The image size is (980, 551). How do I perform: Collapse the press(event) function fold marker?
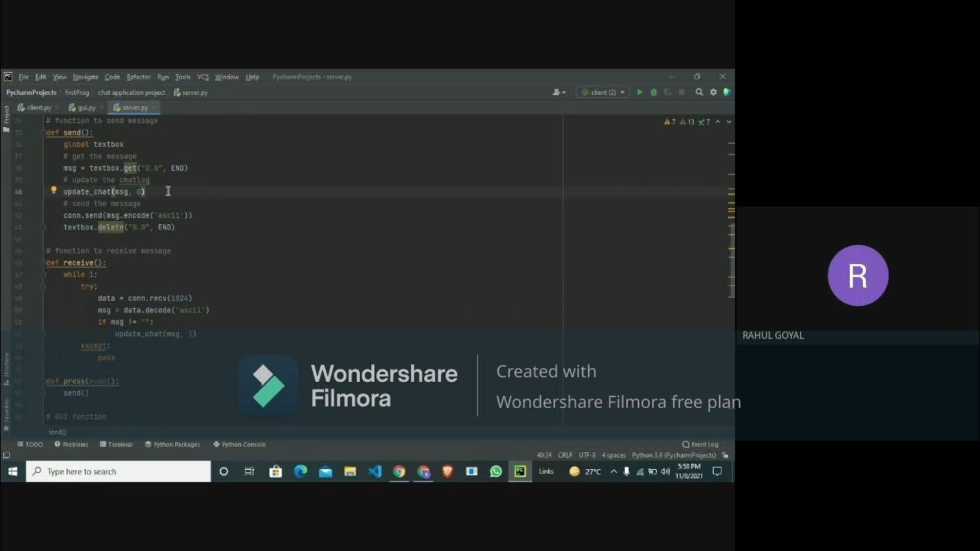click(x=44, y=381)
